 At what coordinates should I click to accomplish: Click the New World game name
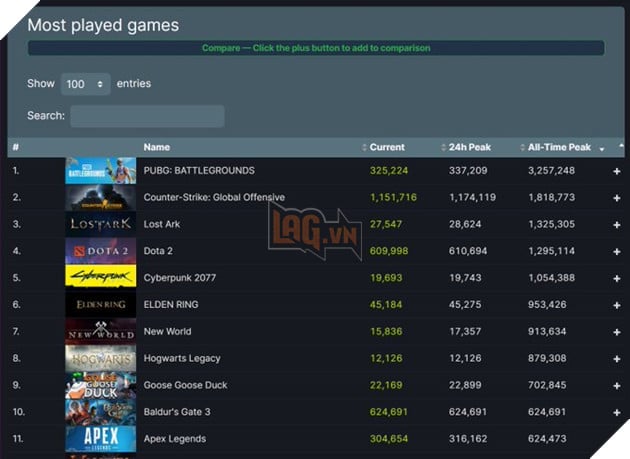[167, 332]
